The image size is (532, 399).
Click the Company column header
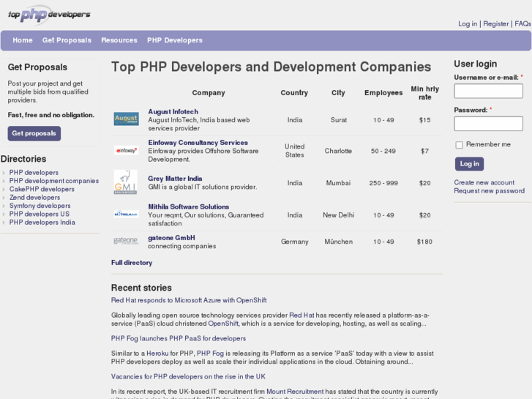(x=209, y=93)
